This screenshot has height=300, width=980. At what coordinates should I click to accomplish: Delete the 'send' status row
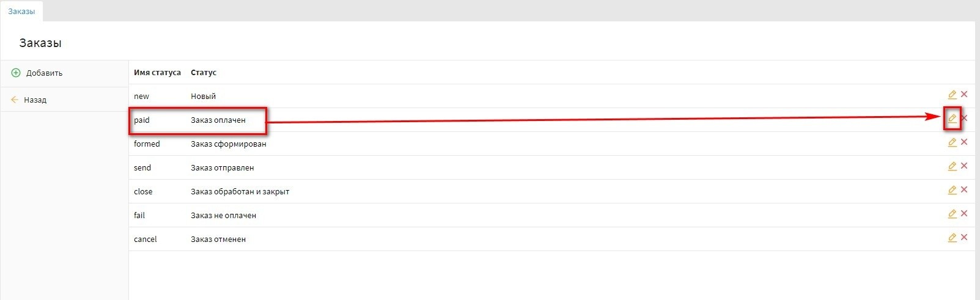[964, 166]
